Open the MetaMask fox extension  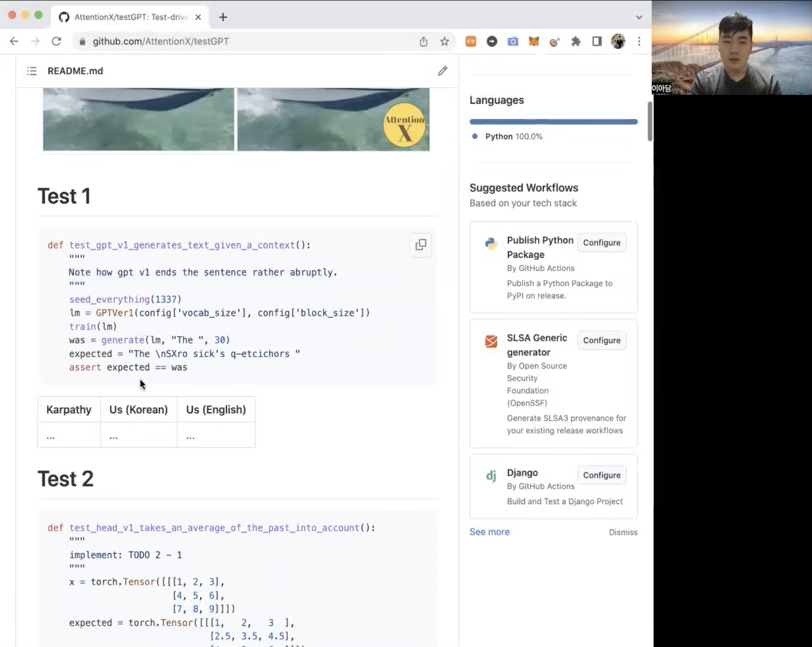coord(534,41)
